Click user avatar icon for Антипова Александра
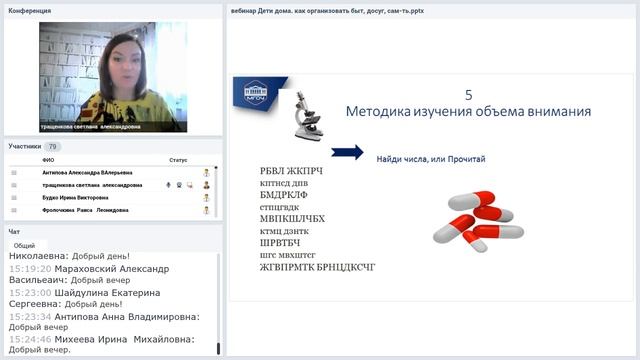640x360 pixels. tap(207, 173)
